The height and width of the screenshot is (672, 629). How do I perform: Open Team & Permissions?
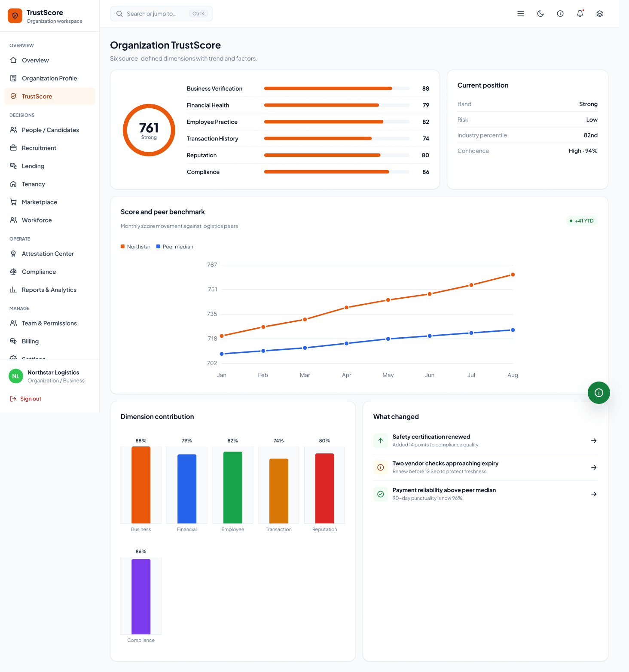tap(49, 323)
